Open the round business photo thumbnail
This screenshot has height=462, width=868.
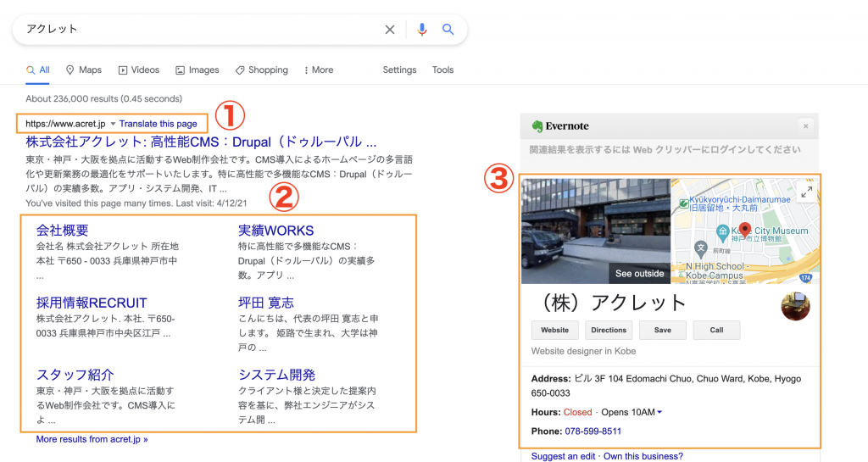coord(795,306)
